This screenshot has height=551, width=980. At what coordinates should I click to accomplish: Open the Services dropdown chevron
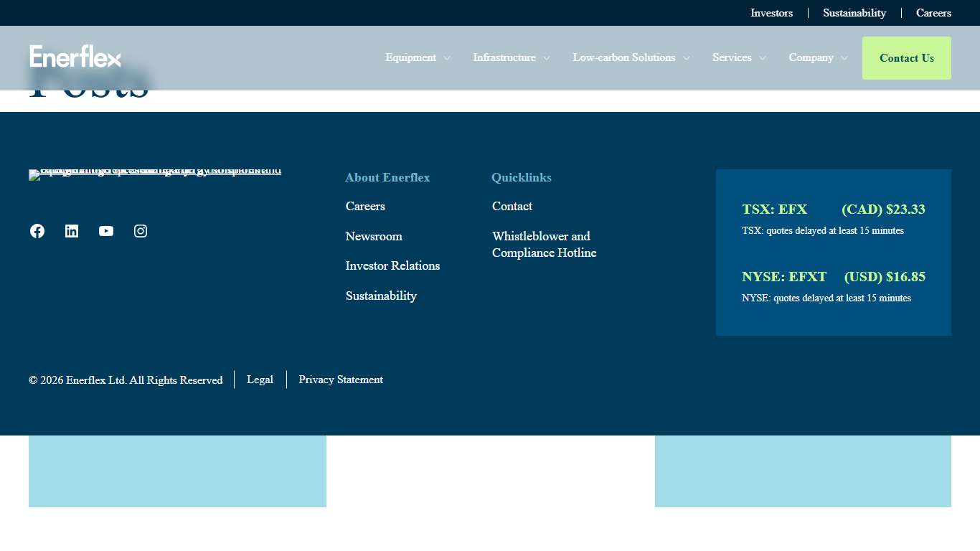pos(762,58)
